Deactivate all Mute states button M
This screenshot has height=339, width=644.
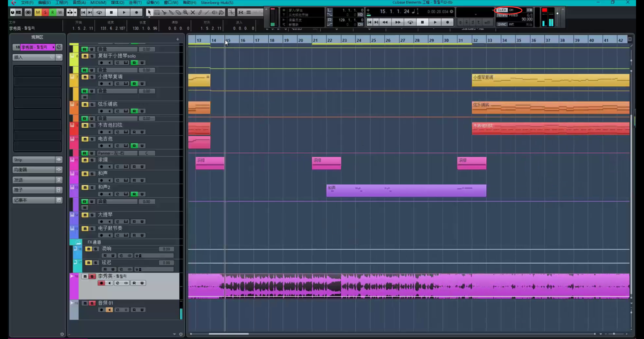pyautogui.click(x=38, y=12)
